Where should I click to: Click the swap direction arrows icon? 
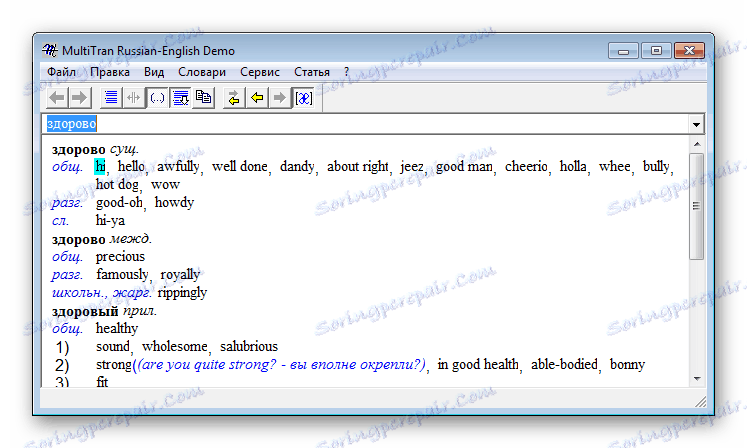pos(234,98)
